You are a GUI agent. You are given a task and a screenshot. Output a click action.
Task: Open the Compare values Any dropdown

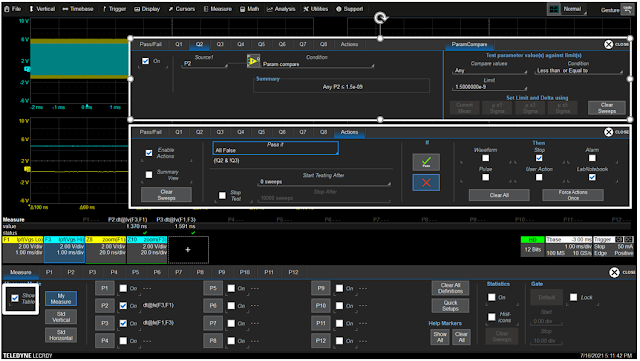(x=490, y=71)
